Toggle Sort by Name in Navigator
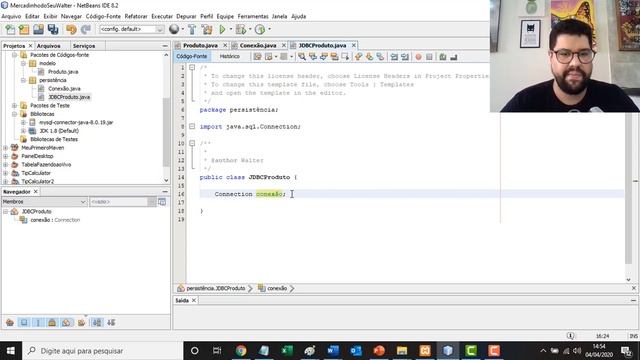Screen dimensions: 640x360 pyautogui.click(x=97, y=322)
